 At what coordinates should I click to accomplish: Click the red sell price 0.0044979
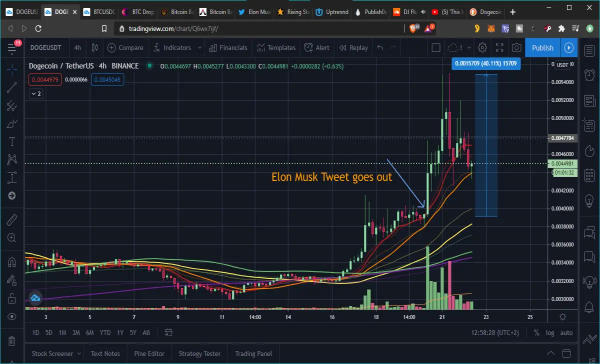tap(45, 79)
